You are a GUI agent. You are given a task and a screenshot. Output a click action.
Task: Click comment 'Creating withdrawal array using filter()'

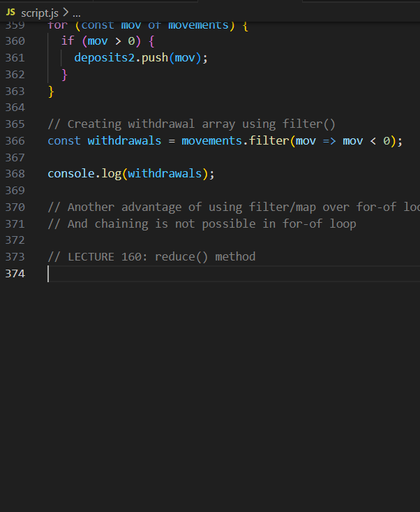(x=191, y=124)
